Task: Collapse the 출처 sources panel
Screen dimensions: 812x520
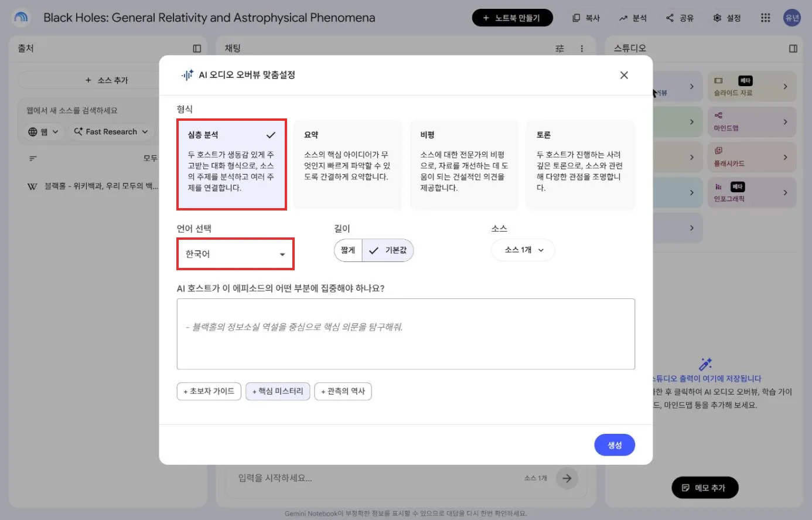Action: [197, 49]
